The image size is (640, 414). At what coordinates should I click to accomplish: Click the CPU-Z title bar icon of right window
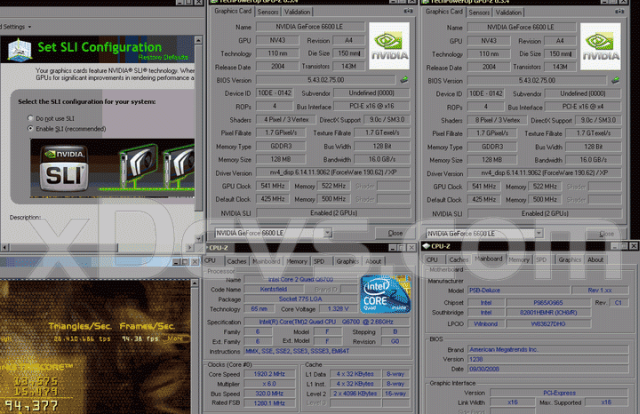coord(426,246)
